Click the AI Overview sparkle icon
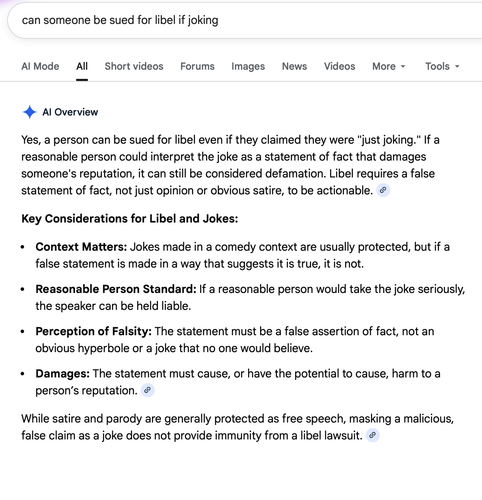This screenshot has height=500, width=482. (x=29, y=112)
